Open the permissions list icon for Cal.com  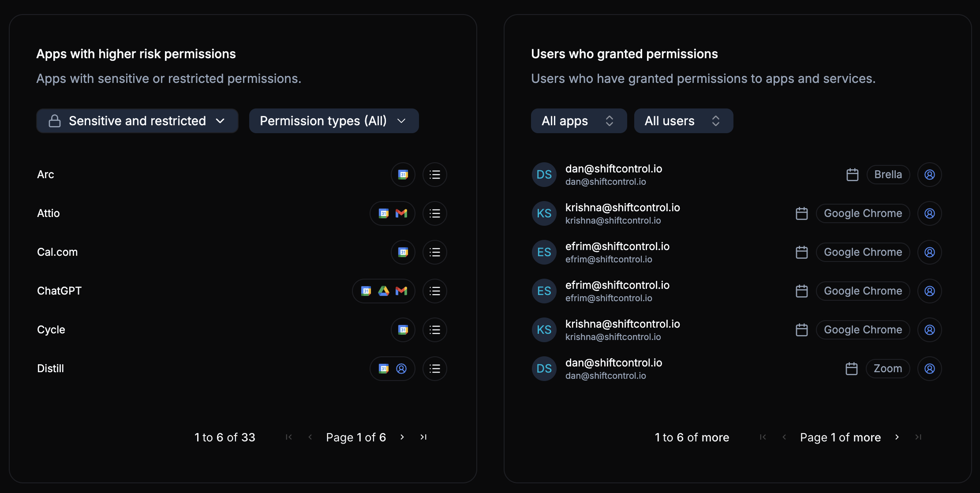[434, 252]
